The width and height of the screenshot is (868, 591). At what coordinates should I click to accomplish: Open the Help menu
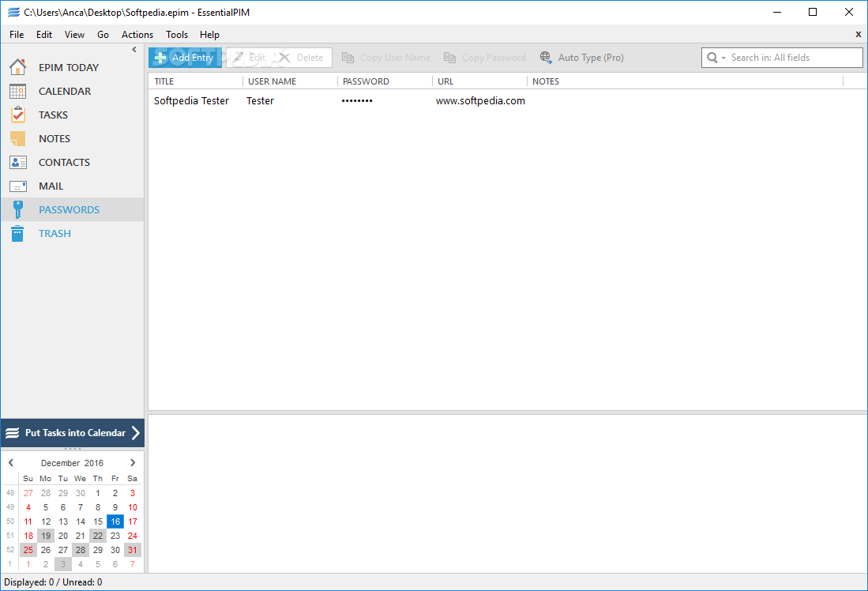[x=209, y=34]
